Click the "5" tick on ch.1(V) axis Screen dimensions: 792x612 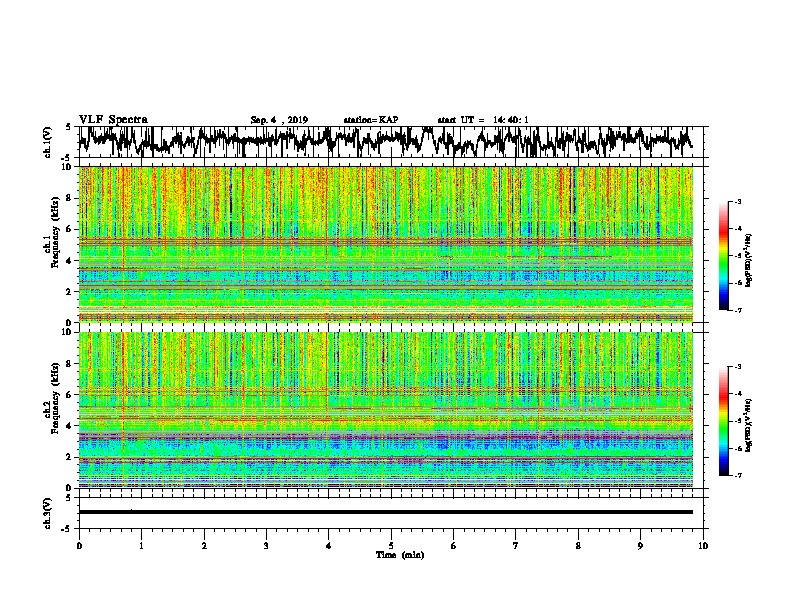[69, 128]
